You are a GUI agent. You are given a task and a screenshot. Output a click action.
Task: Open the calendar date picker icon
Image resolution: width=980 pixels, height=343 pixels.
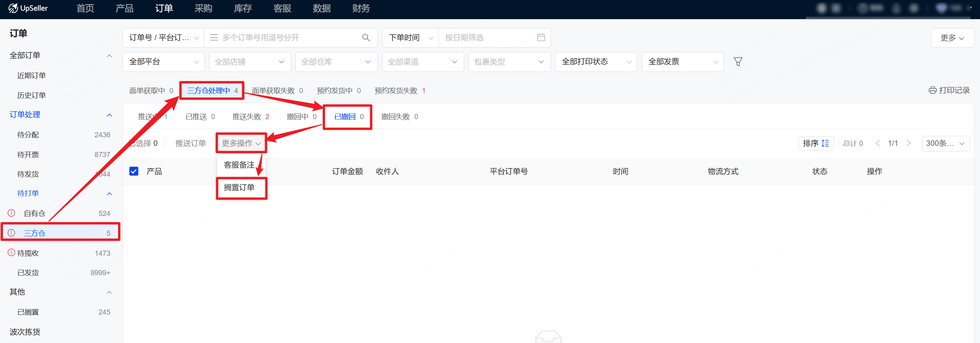540,38
